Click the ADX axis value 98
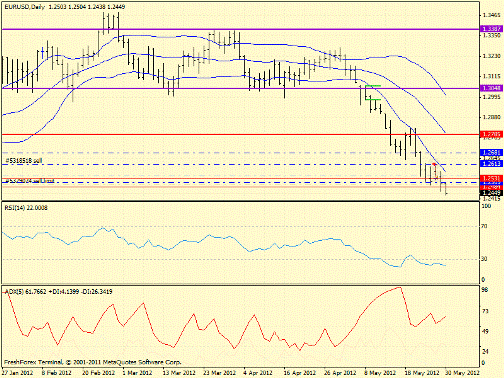The image size is (504, 378). (485, 290)
